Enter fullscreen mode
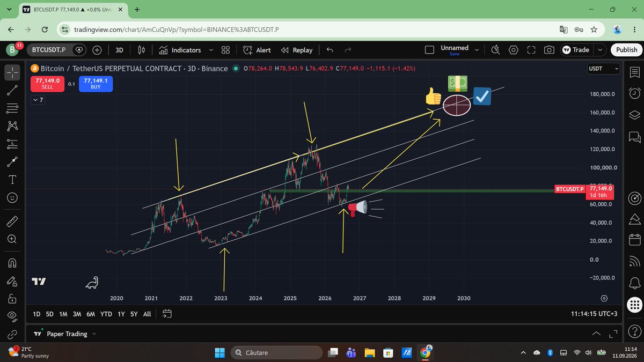 point(531,50)
